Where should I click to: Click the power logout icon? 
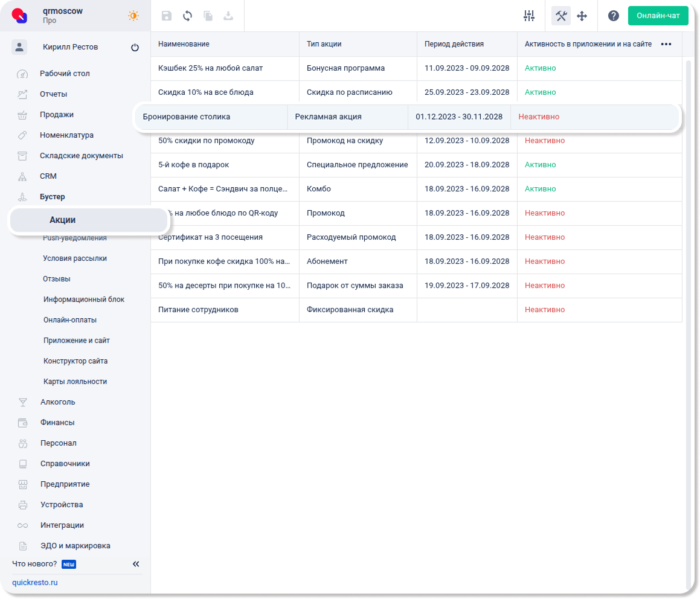click(x=135, y=48)
